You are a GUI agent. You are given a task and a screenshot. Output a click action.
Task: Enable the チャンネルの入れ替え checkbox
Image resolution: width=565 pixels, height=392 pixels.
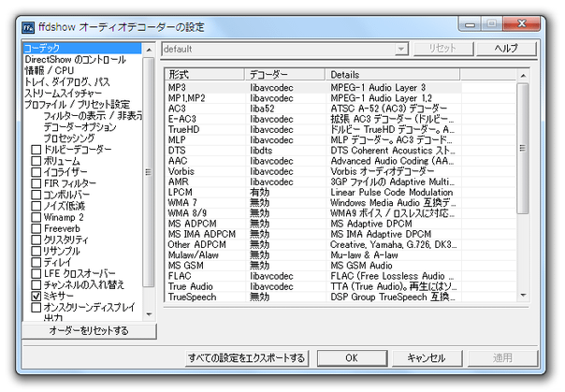pos(36,284)
